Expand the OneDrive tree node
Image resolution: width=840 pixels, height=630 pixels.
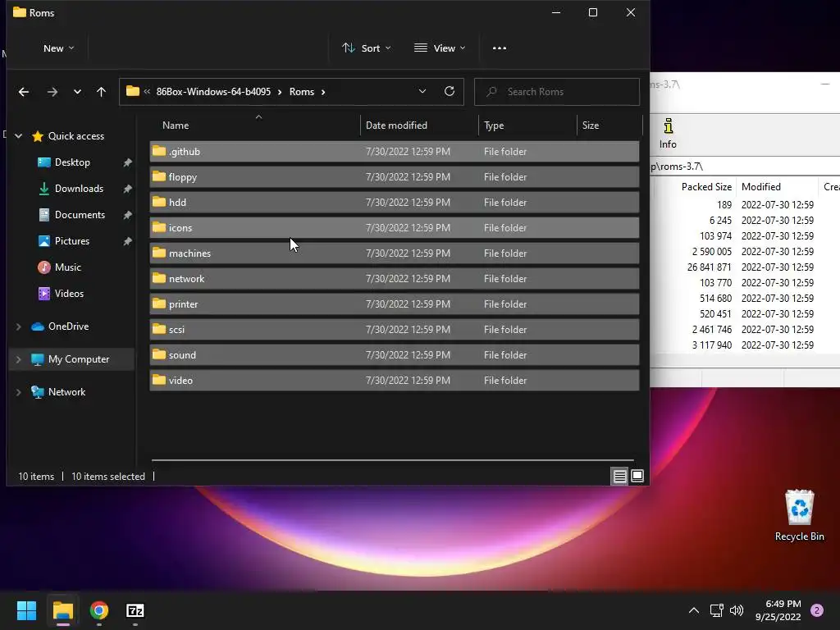(18, 326)
